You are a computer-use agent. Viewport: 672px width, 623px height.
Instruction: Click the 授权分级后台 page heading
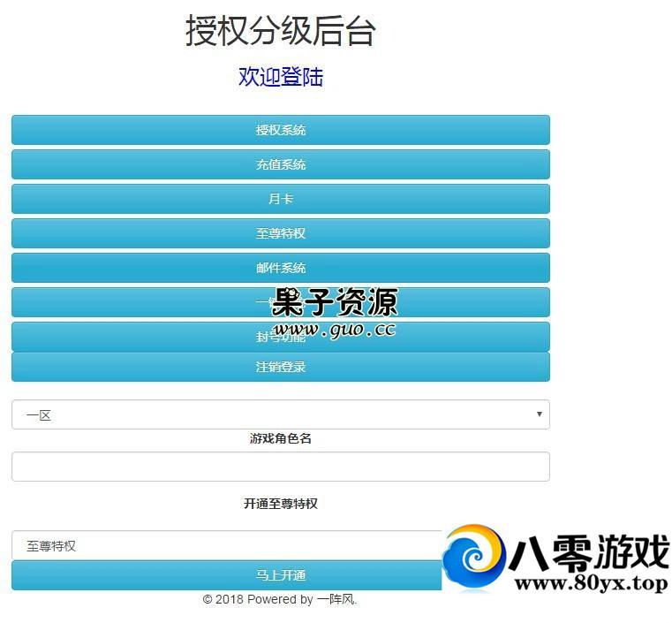tap(280, 31)
